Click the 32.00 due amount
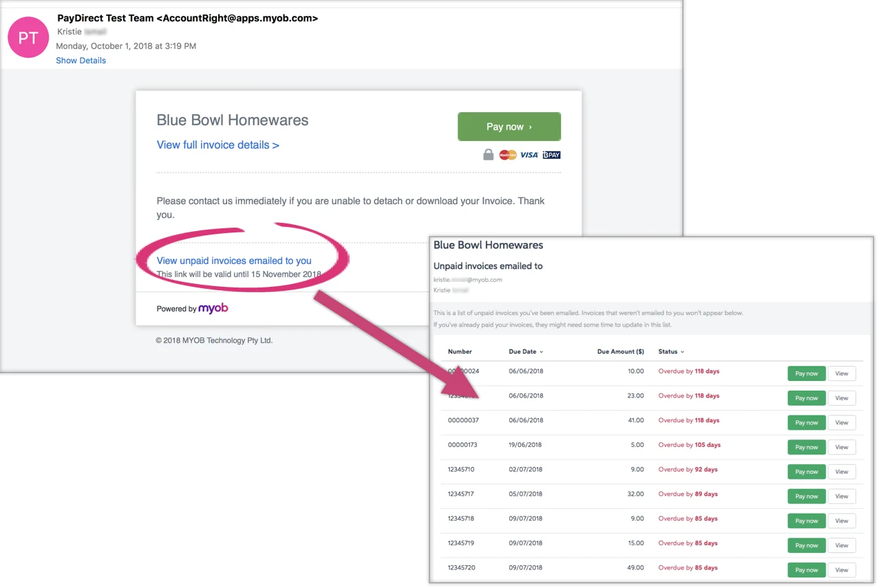The image size is (878, 588). click(636, 494)
